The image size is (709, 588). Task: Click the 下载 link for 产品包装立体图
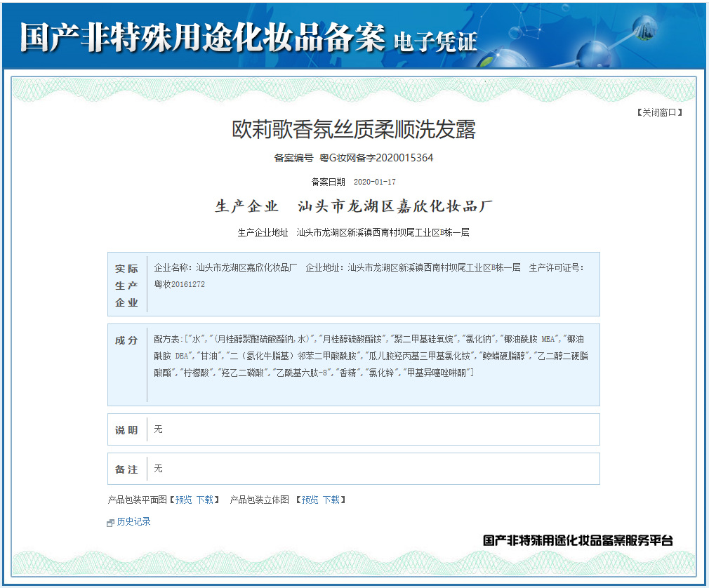point(331,500)
